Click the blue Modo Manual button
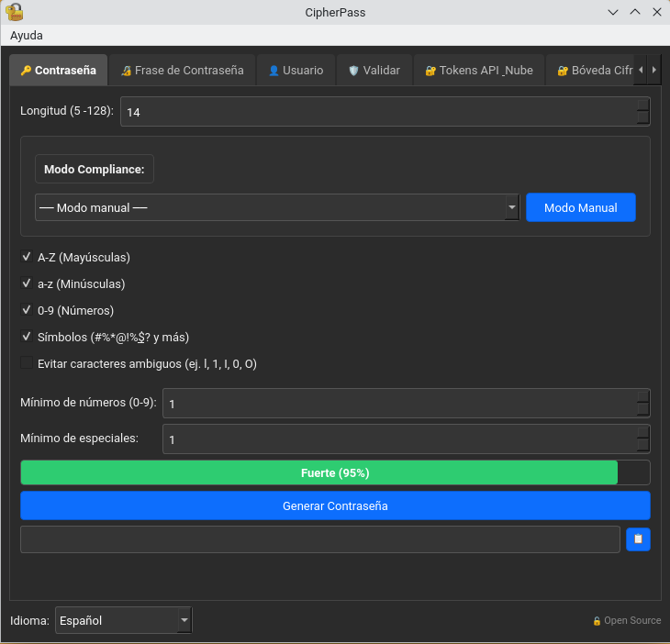Viewport: 670px width, 644px height. click(x=581, y=207)
